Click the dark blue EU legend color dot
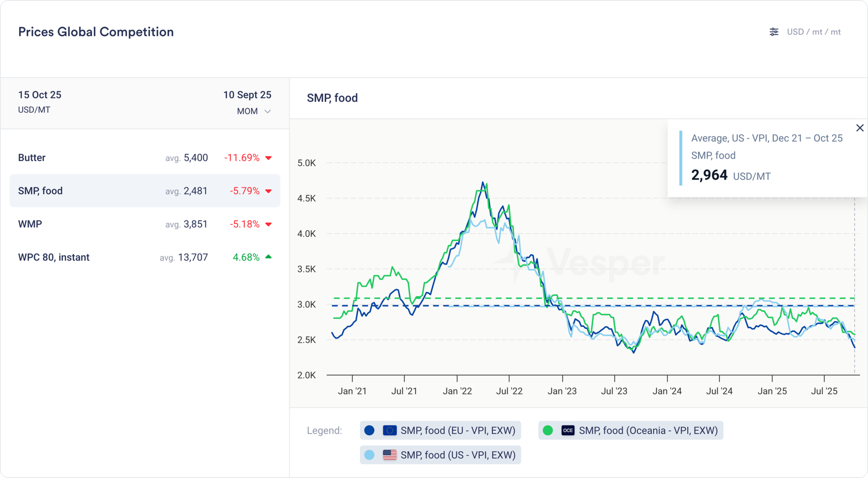Image resolution: width=868 pixels, height=478 pixels. pos(369,430)
